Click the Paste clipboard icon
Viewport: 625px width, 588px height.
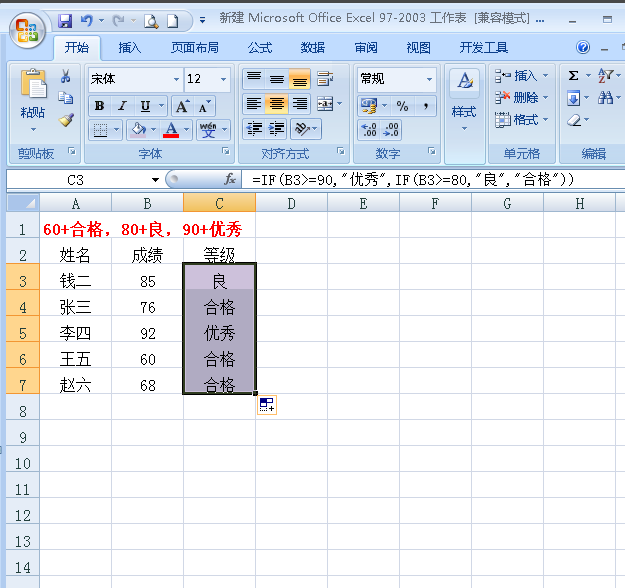coord(33,84)
